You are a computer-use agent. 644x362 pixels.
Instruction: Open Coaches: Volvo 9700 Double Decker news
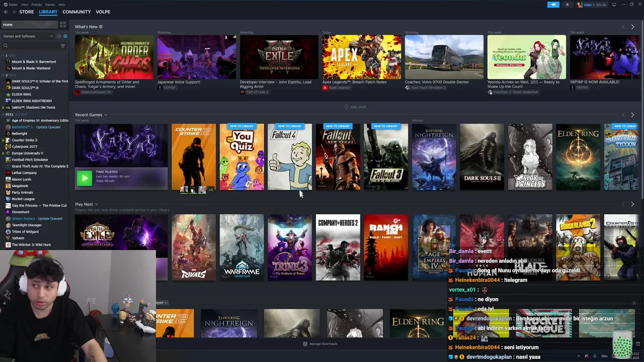pyautogui.click(x=437, y=82)
